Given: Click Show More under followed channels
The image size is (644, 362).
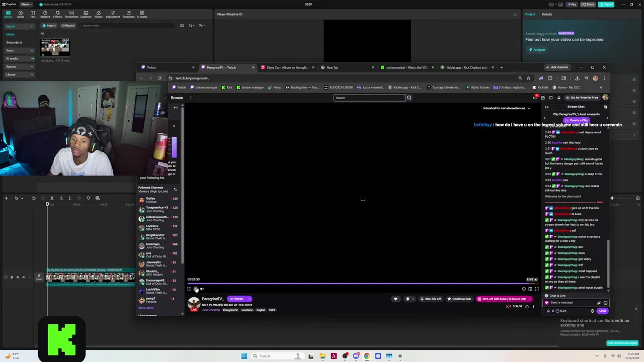Looking at the screenshot, I should point(146,308).
